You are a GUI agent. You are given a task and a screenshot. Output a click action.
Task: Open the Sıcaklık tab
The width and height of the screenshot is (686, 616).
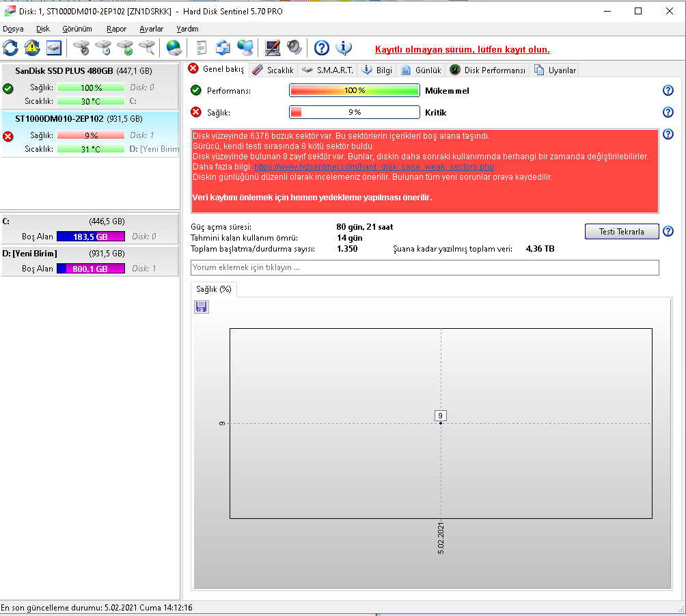click(273, 70)
